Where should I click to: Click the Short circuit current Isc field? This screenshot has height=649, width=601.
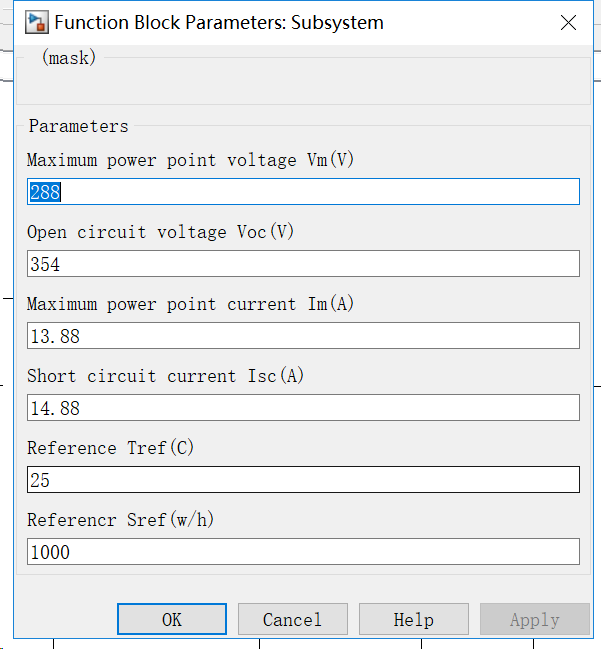303,408
